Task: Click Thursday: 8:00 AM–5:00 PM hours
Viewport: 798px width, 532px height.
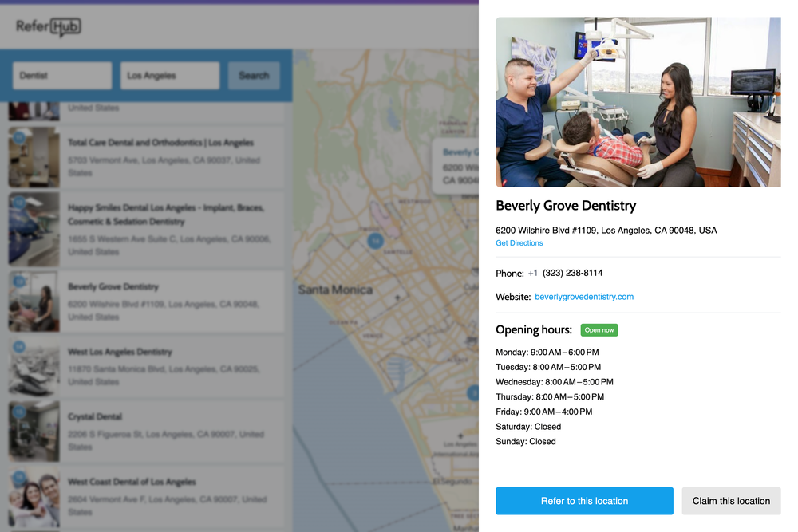Action: [x=550, y=397]
